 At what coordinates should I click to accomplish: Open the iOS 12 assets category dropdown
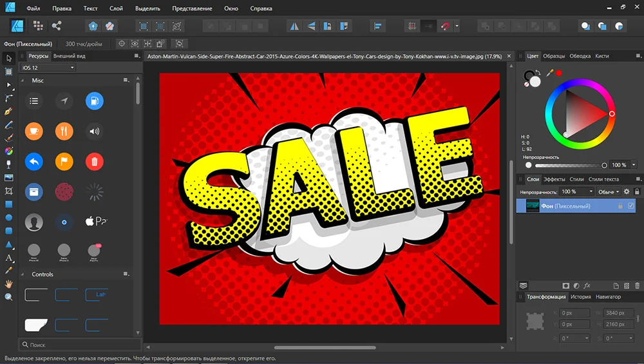(49, 68)
